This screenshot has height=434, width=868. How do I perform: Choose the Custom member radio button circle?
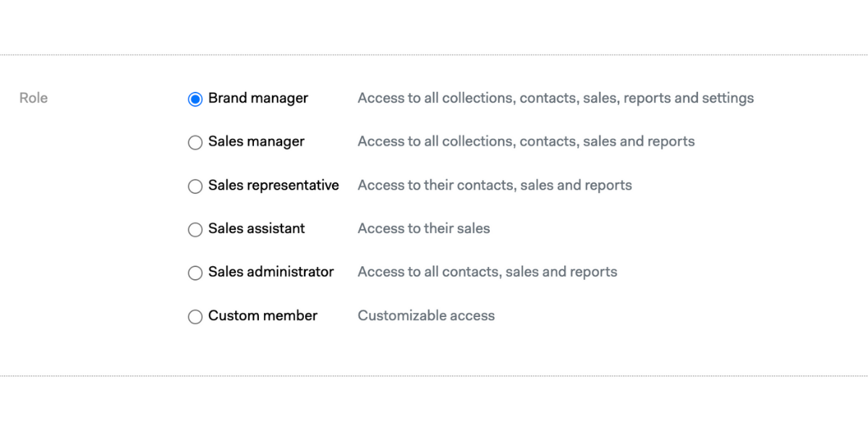tap(195, 316)
